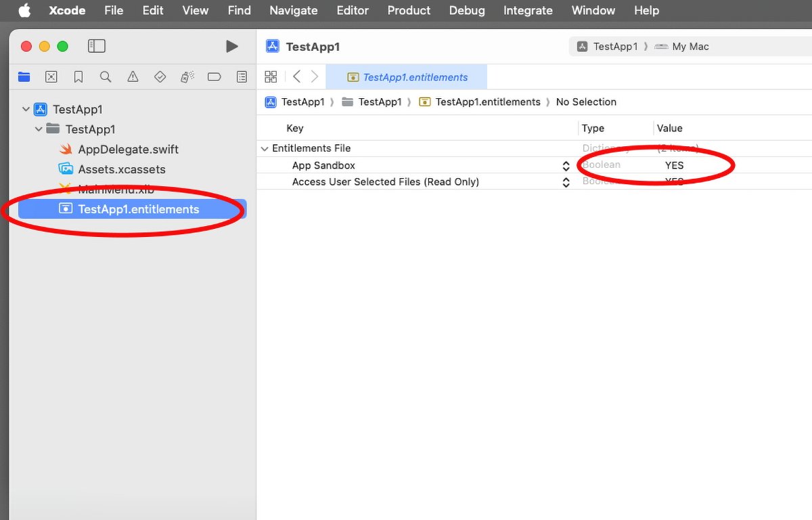
Task: Open the Project navigator folder icon
Action: click(24, 77)
